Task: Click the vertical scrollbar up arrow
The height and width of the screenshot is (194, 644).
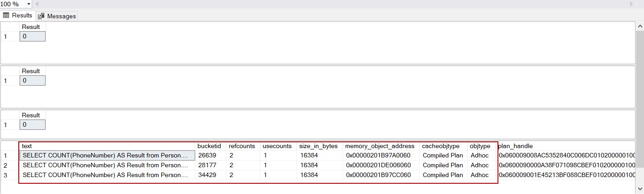Action: click(640, 25)
